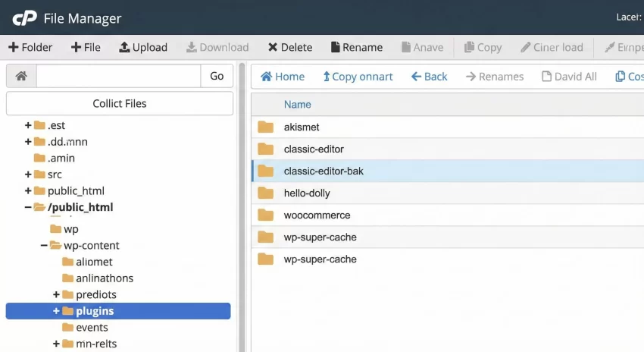
Task: Expand the prediots folder tree node
Action: tap(56, 294)
